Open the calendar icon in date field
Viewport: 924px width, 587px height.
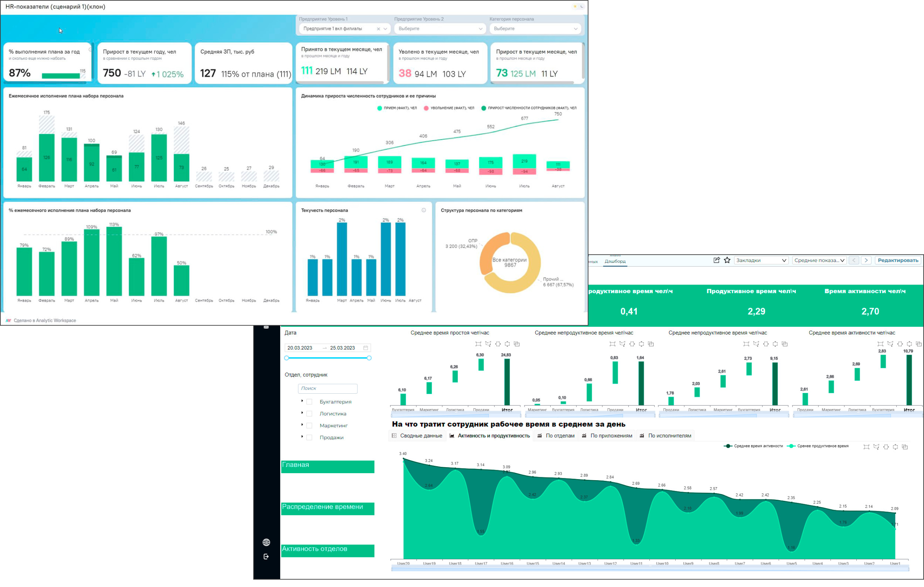(365, 347)
